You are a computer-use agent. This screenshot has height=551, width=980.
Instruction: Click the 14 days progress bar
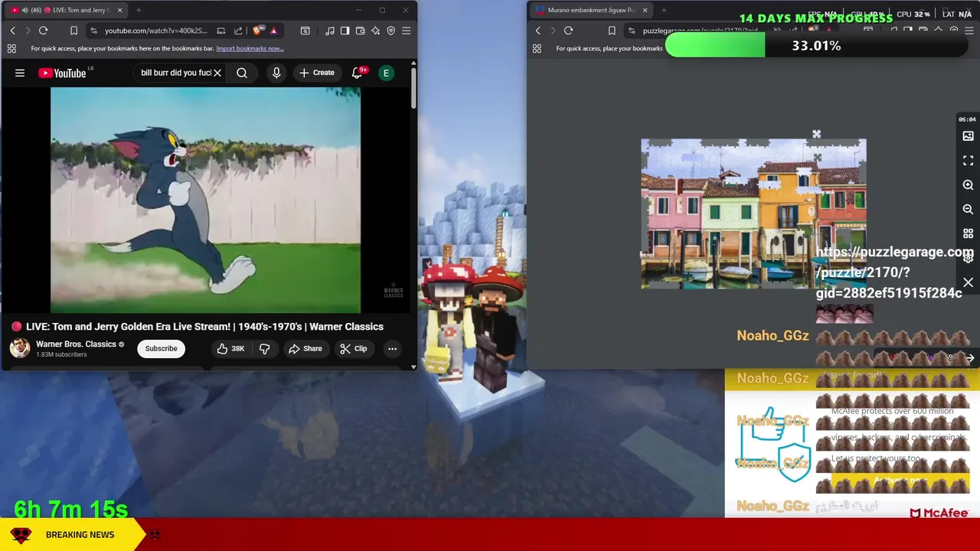tap(816, 46)
